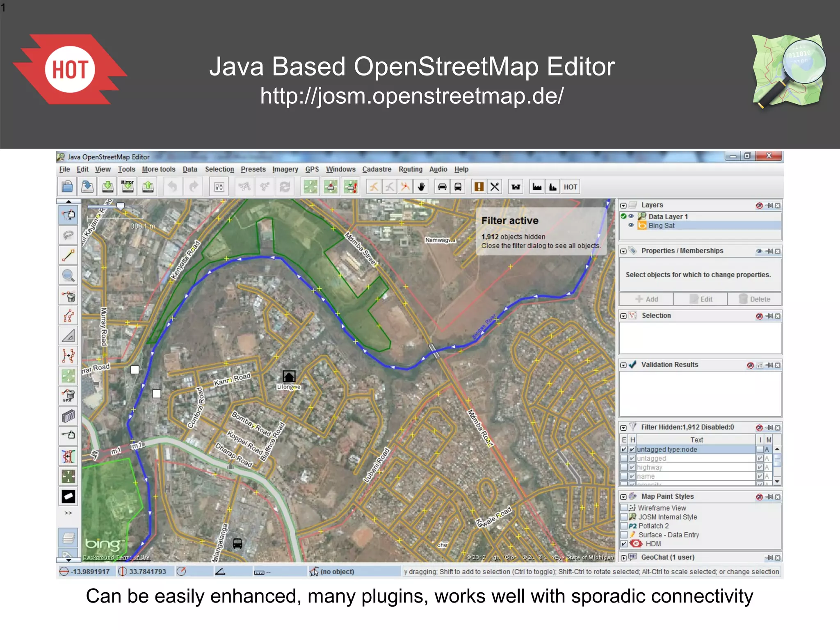This screenshot has width=840, height=630.
Task: Click the Add property button
Action: coord(646,299)
